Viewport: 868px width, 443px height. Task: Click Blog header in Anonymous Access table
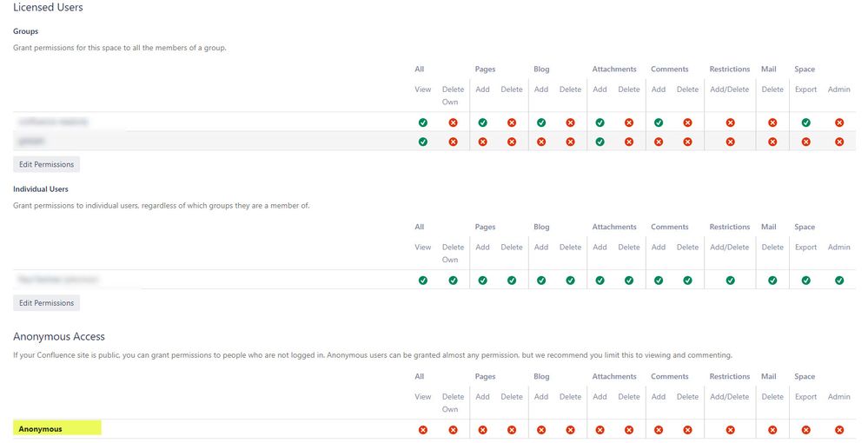(541, 377)
